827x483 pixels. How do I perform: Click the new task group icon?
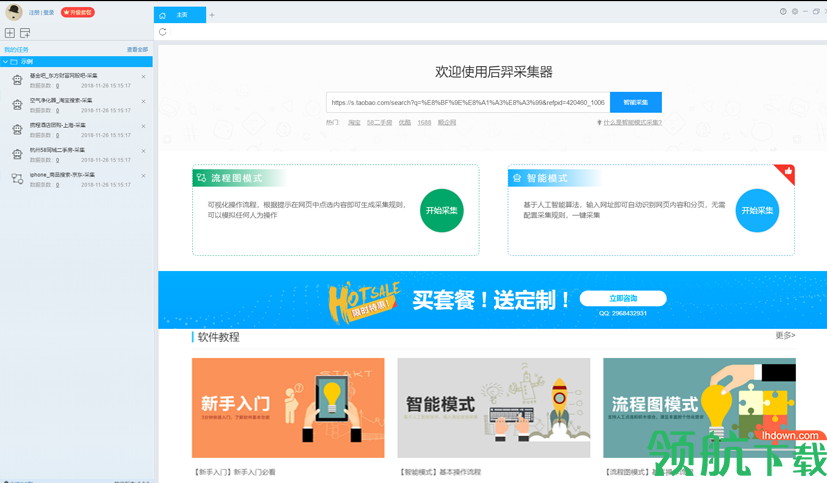pos(25,33)
